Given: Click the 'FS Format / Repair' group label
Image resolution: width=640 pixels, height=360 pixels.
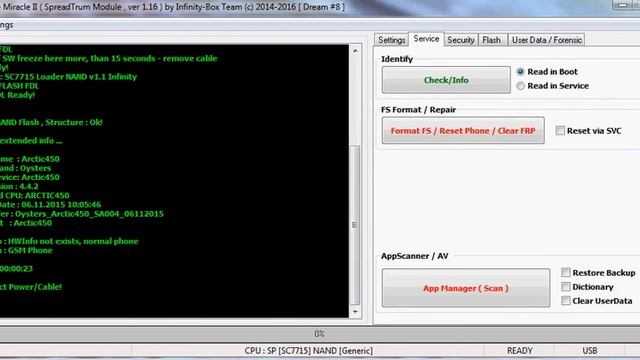Looking at the screenshot, I should tap(418, 110).
